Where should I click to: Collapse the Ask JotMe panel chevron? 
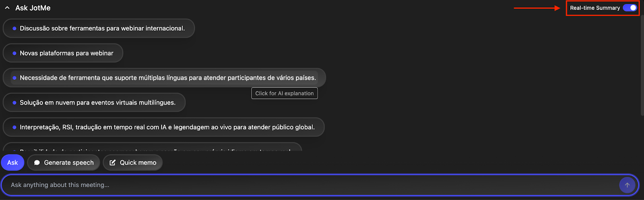[7, 8]
